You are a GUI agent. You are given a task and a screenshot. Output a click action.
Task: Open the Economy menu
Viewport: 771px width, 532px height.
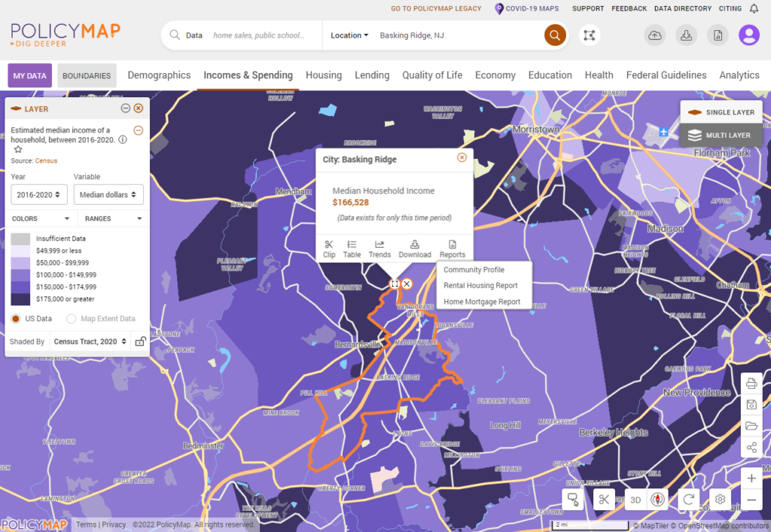click(x=495, y=75)
